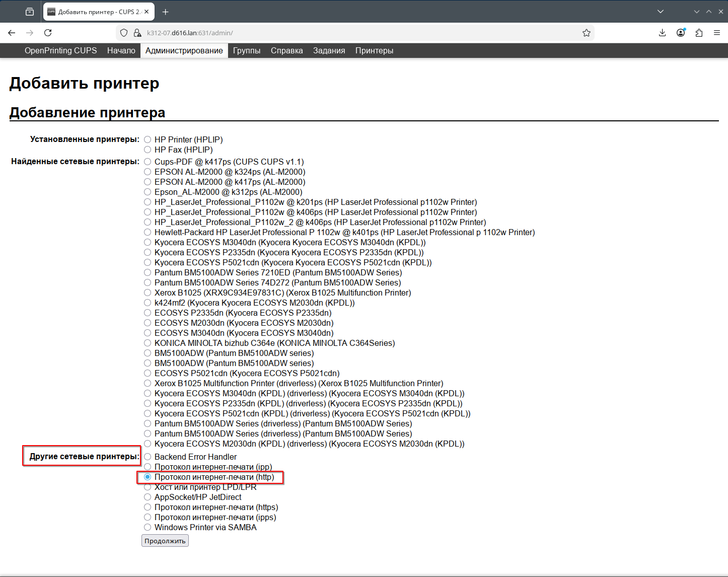
Task: Open the Принтеры menu item
Action: click(x=374, y=50)
